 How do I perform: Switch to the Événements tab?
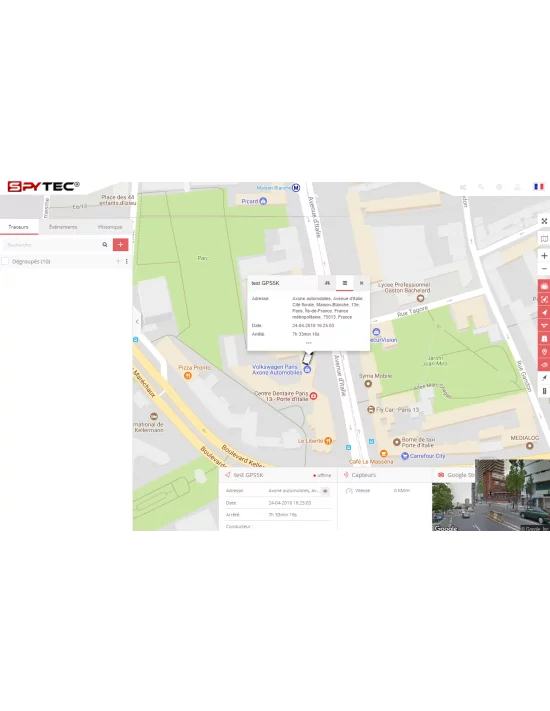(x=63, y=227)
